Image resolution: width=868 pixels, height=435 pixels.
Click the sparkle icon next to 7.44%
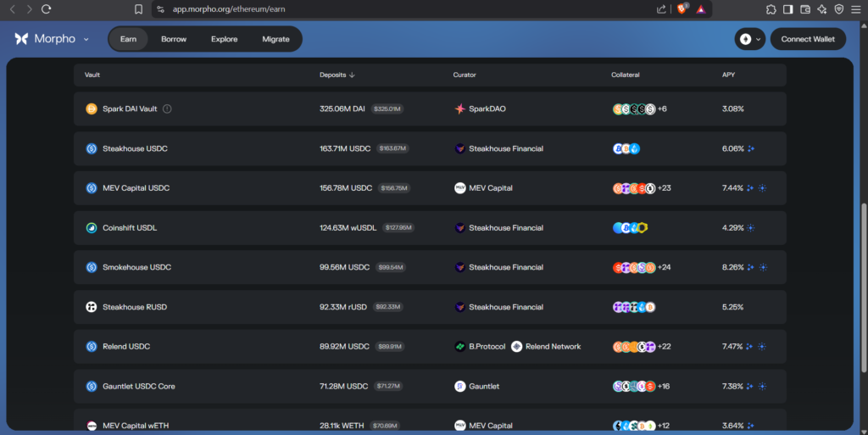pyautogui.click(x=750, y=188)
